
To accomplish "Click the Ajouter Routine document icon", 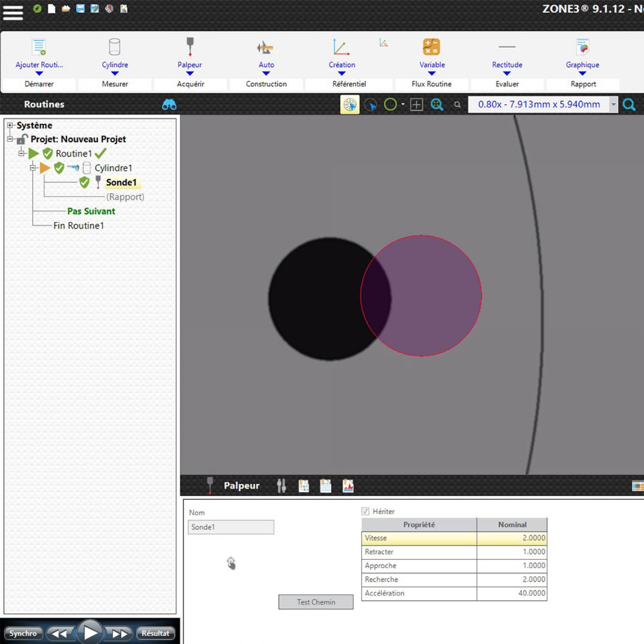I will pyautogui.click(x=39, y=47).
